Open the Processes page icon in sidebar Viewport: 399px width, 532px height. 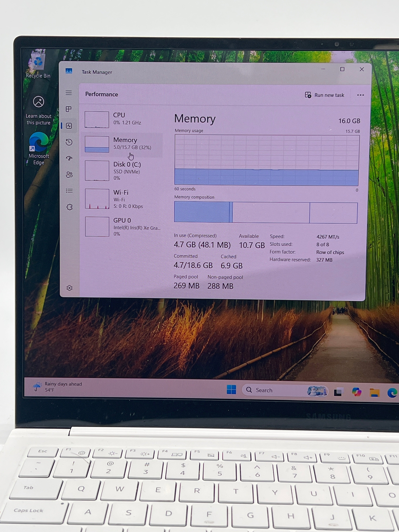pyautogui.click(x=68, y=109)
